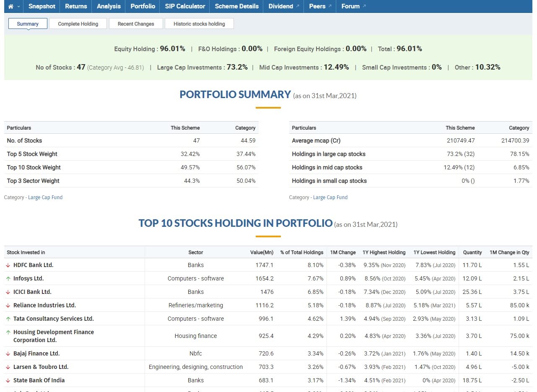The image size is (537, 392).
Task: Open external link icon next to Forum
Action: tap(364, 6)
